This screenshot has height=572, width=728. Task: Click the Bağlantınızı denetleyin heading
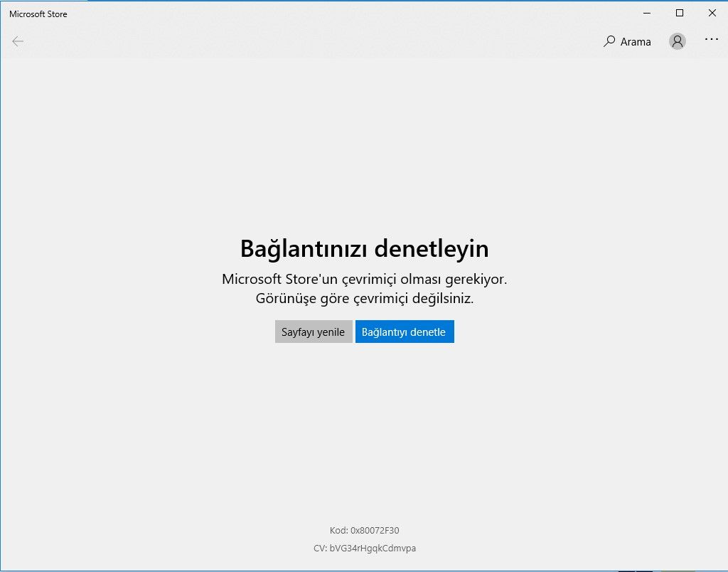coord(365,248)
